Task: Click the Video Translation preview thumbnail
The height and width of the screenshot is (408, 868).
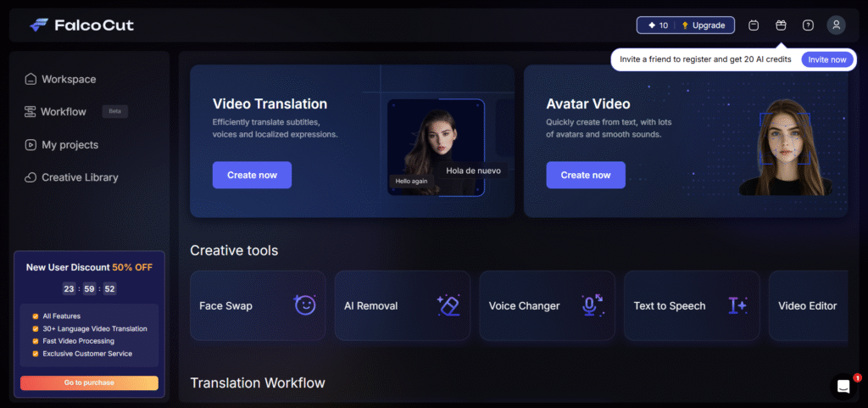Action: click(x=436, y=148)
